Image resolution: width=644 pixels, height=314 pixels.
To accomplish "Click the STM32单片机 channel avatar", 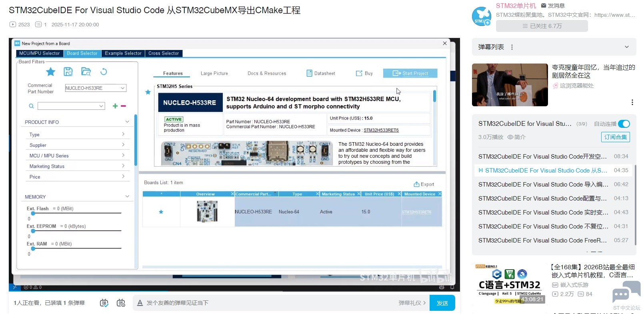I will (482, 16).
